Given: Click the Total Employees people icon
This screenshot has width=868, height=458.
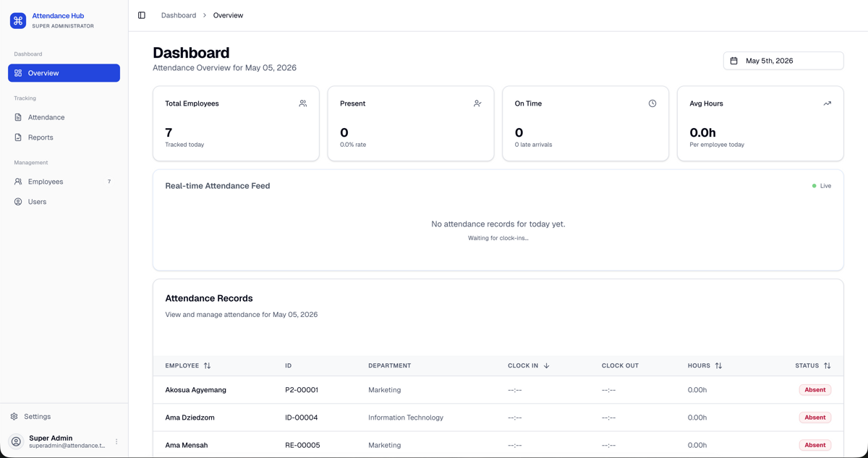Looking at the screenshot, I should point(302,103).
